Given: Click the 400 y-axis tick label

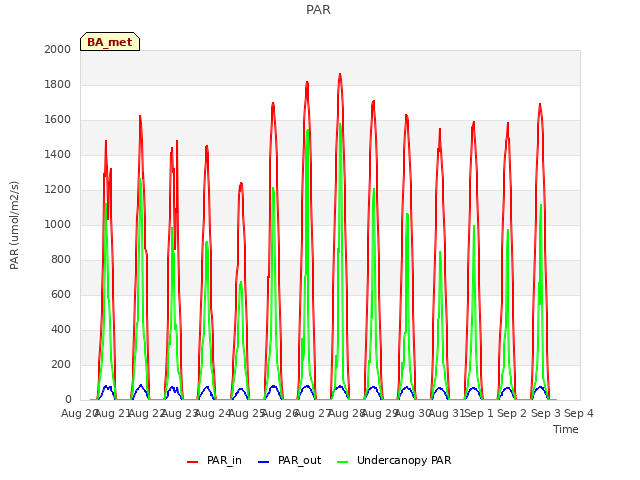Looking at the screenshot, I should 61,329.
